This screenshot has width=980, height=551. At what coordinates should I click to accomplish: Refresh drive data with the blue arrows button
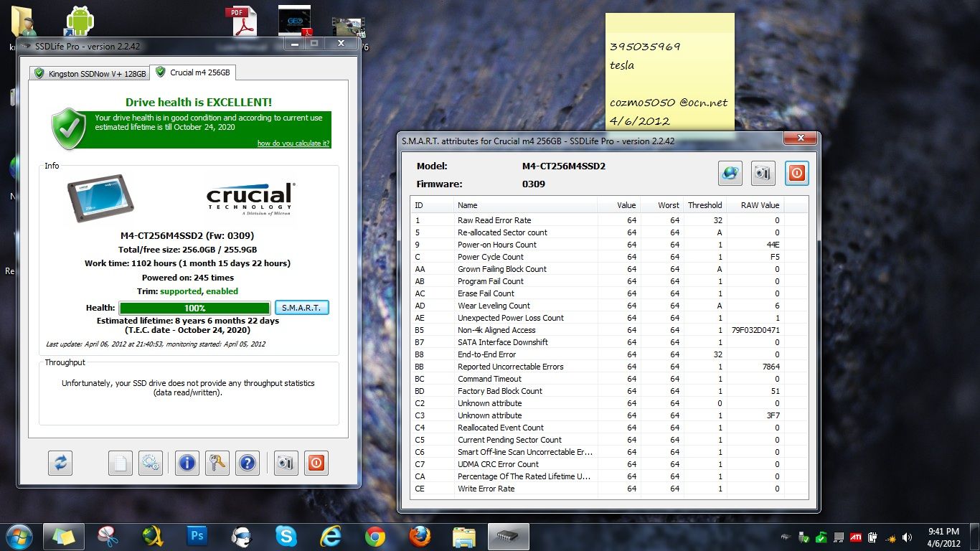point(60,463)
